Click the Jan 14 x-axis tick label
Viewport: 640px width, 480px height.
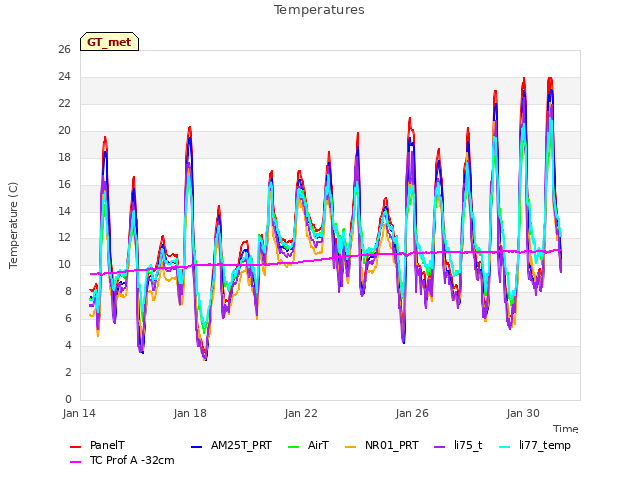tap(79, 413)
